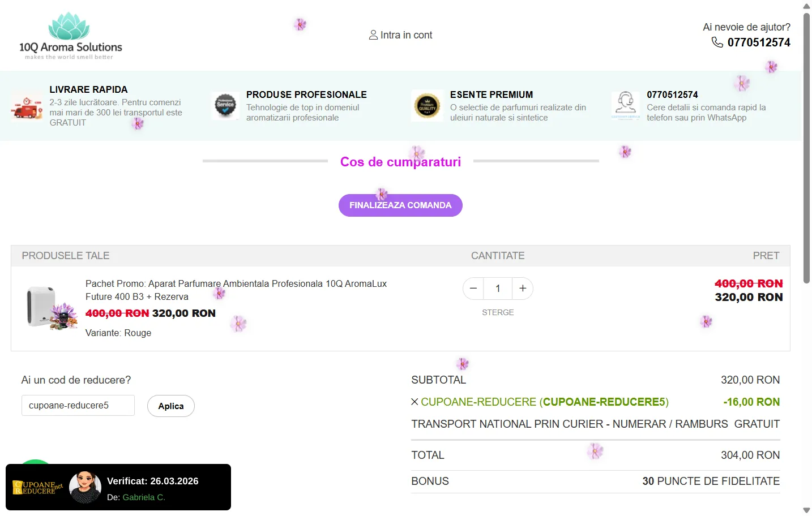The width and height of the screenshot is (812, 516).
Task: Click Sterge to remove the product
Action: click(498, 312)
